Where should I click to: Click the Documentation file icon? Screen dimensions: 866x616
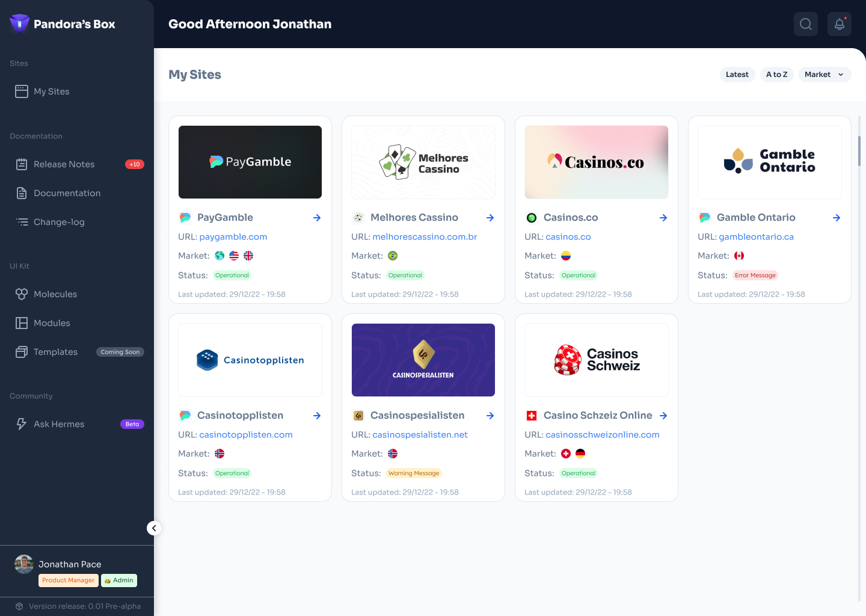[22, 193]
